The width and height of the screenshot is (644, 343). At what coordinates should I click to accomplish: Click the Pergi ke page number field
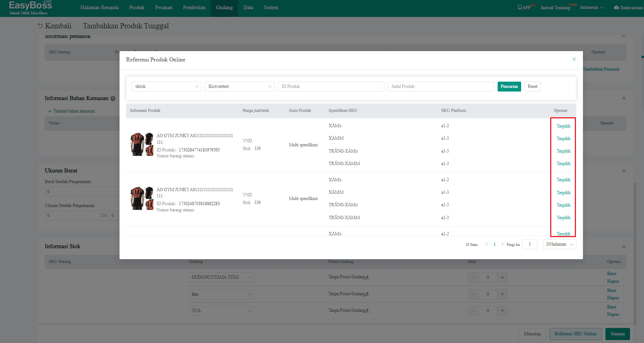[530, 244]
